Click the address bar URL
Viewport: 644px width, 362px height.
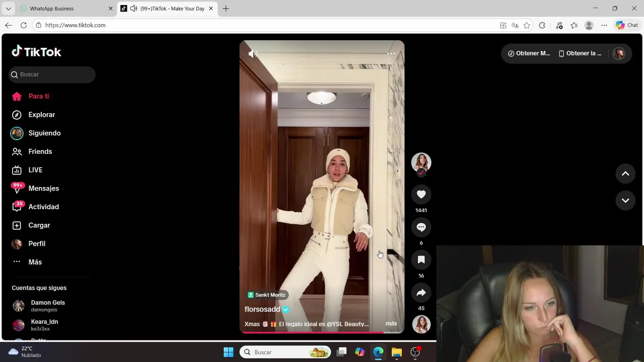pos(75,25)
